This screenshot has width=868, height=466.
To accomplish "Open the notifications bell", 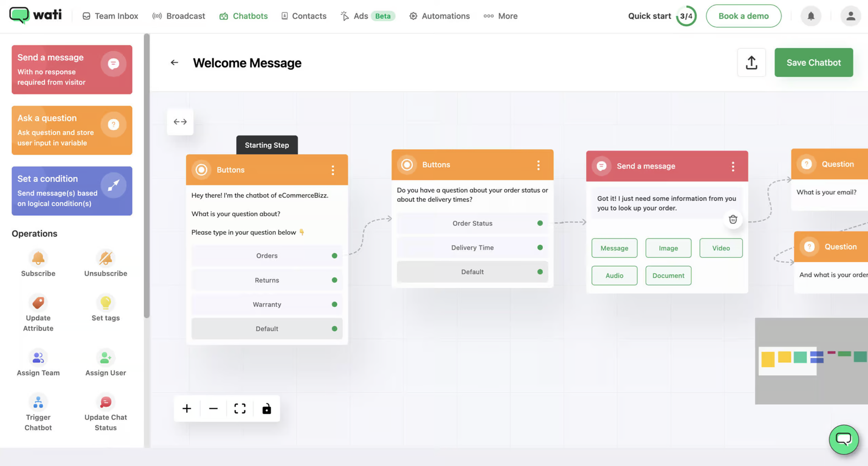I will (811, 16).
